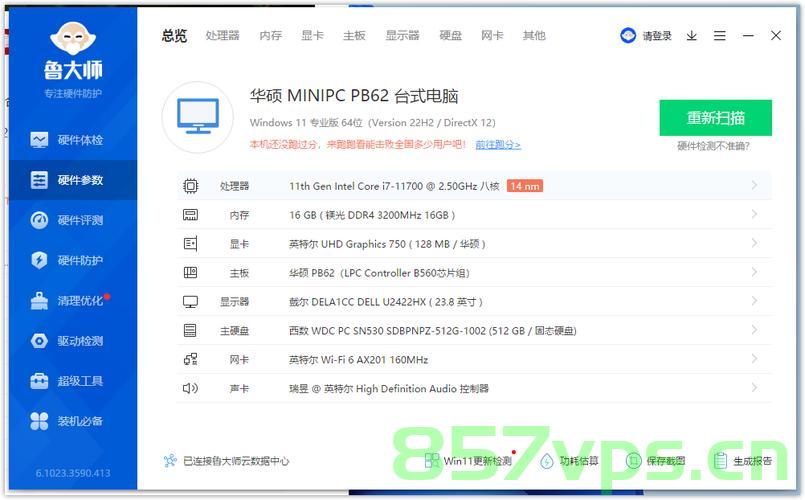Click version number 6.1023.3590.413

pos(73,473)
